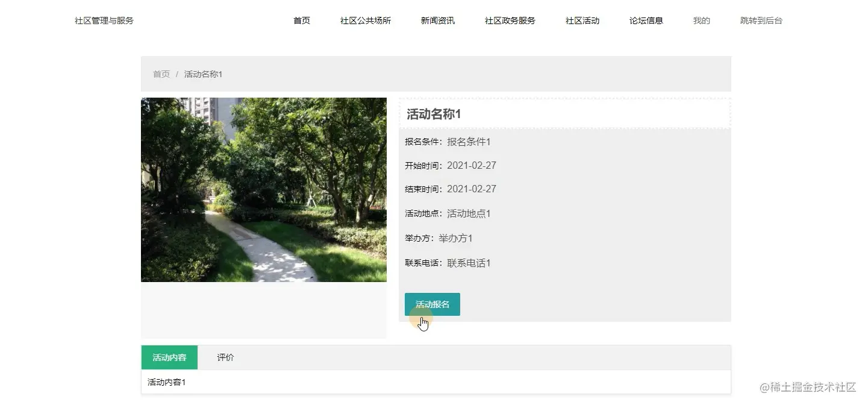
Task: Click 首页 in the breadcrumb trail
Action: [161, 74]
